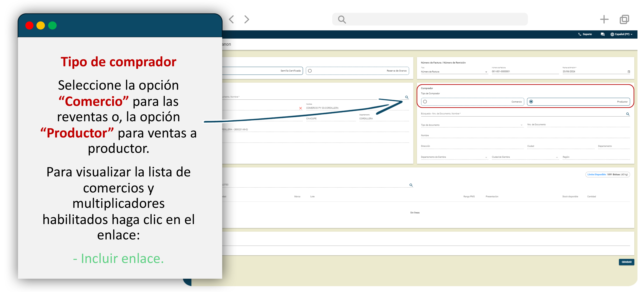Select the Productor buyer type radio
644x292 pixels.
pos(531,102)
